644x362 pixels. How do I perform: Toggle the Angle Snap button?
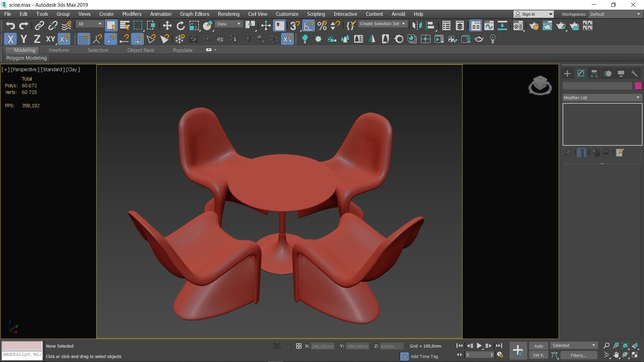click(x=308, y=26)
